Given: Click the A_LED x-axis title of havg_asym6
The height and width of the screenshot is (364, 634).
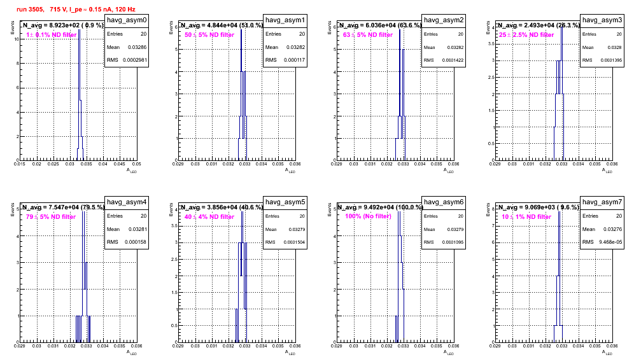Looking at the screenshot, I should (x=448, y=353).
